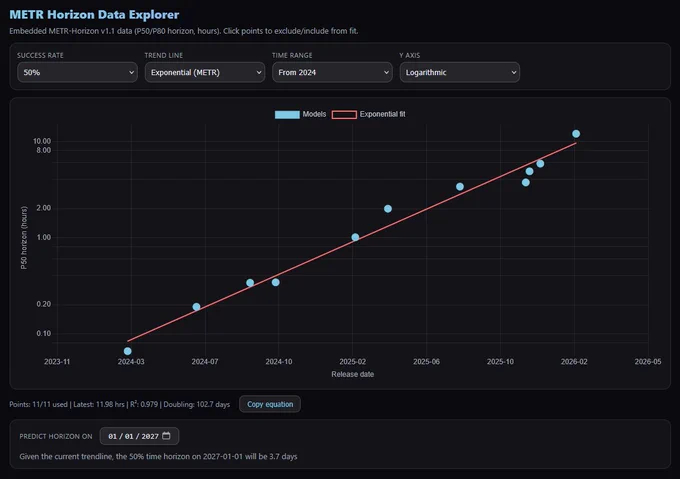The image size is (680, 479).
Task: Click the data point left of 2024-10 near 0.35
Action: (x=250, y=283)
